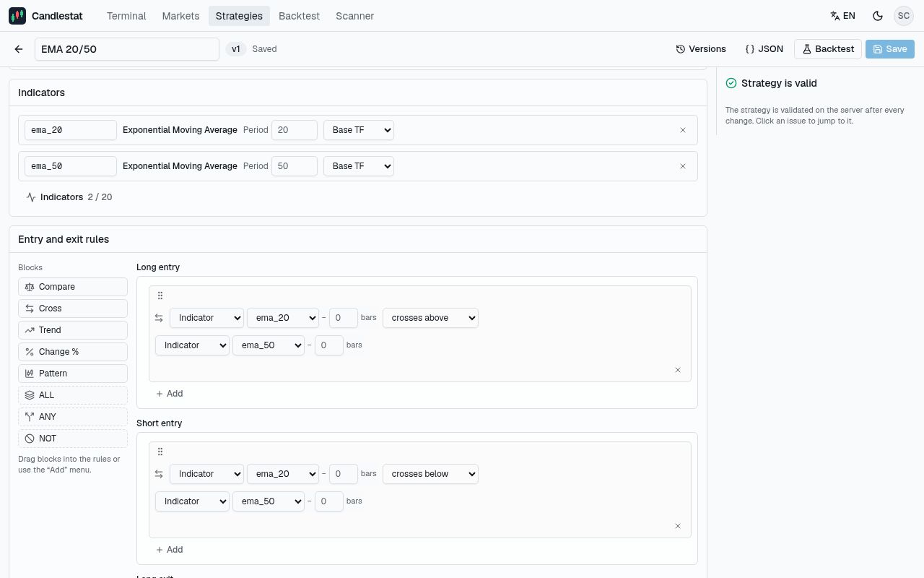Viewport: 924px width, 578px height.
Task: Select the Change % block
Action: point(73,352)
